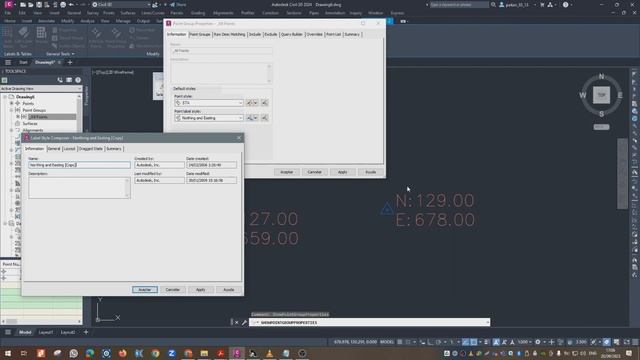Click the S compass letter on ViewCube
This screenshot has width=640, height=360.
[601, 114]
